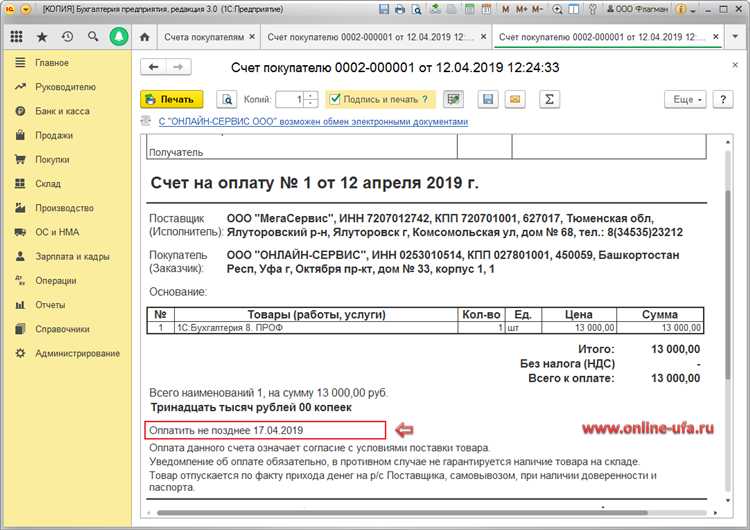Screen dimensions: 750x530
Task: Switch to Счета покупателям tab
Action: point(204,37)
